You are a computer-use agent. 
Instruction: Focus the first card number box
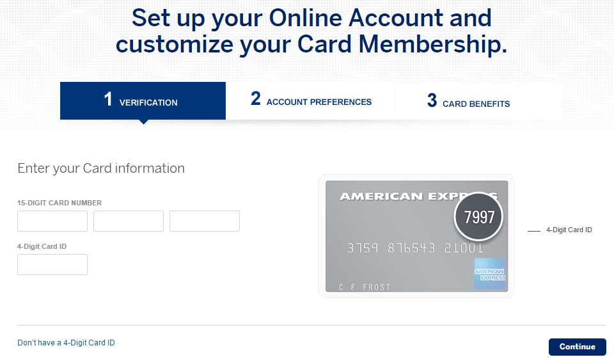tap(52, 221)
